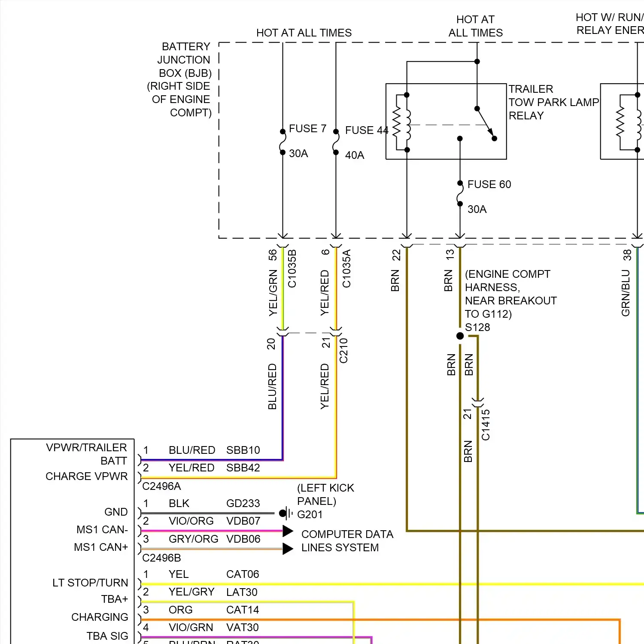The height and width of the screenshot is (644, 644).
Task: Click the 30A rating under FUSE 60
Action: coord(477,209)
